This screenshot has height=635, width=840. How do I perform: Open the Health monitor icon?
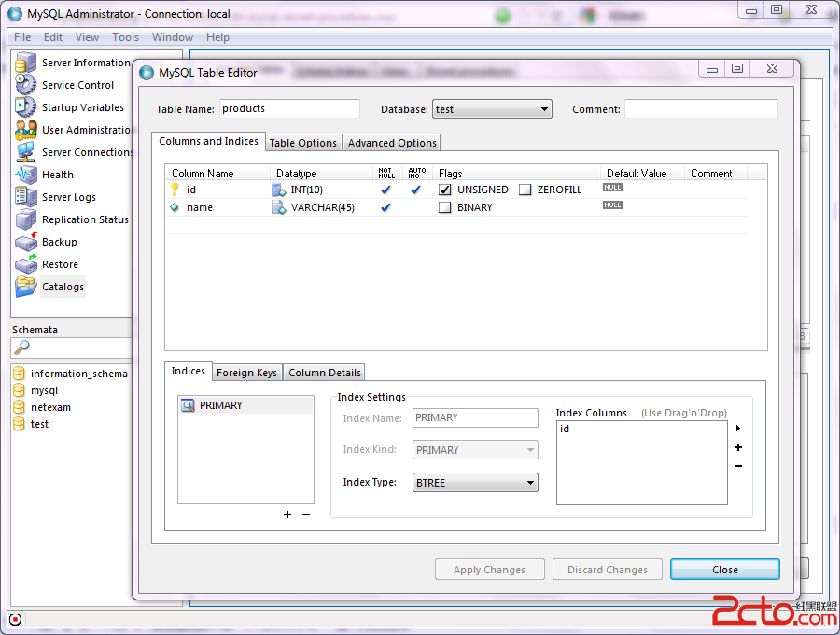coord(25,175)
